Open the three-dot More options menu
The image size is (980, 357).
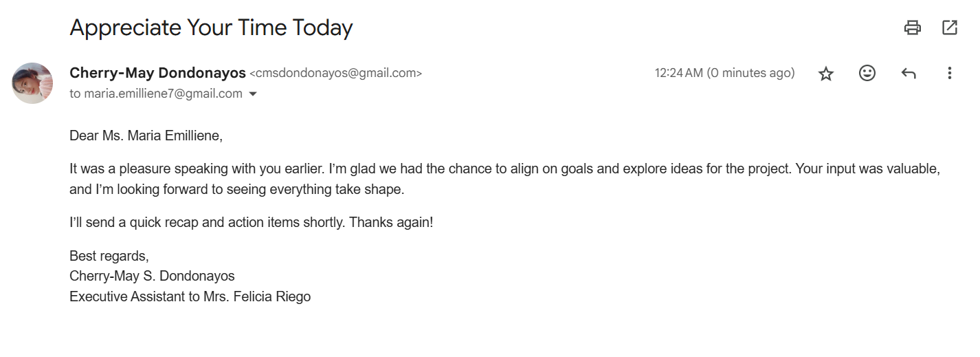(x=949, y=73)
